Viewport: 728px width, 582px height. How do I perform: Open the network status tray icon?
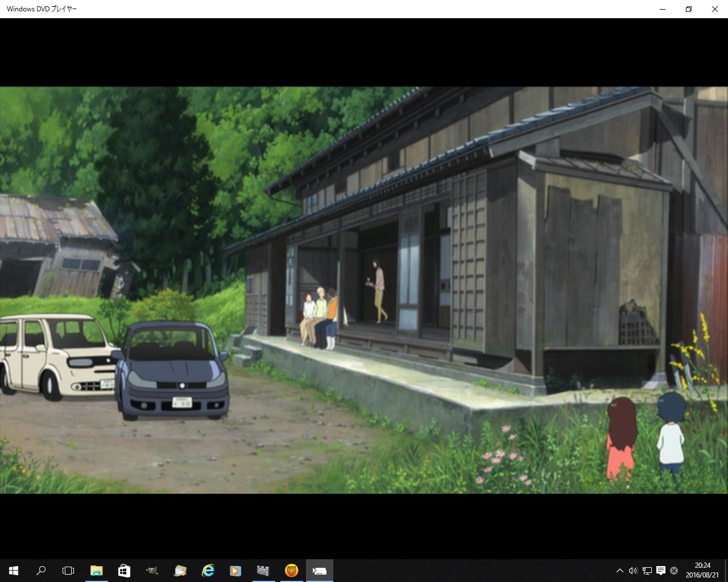(647, 571)
